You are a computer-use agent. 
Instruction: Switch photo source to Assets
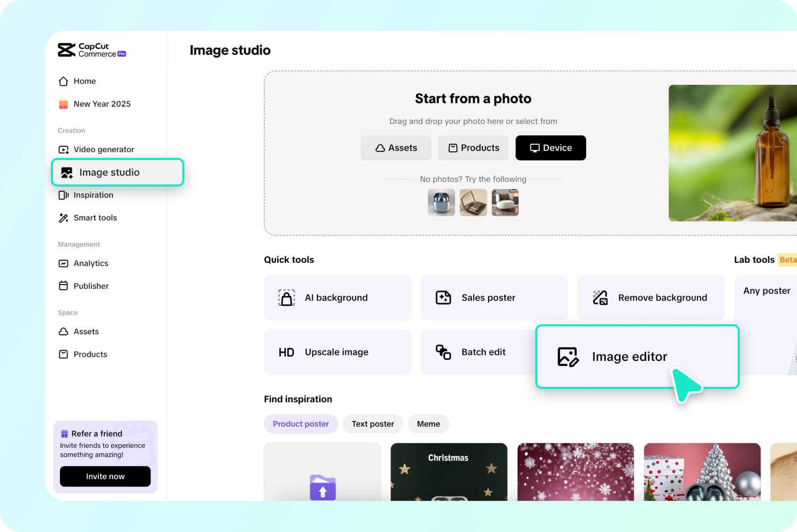(396, 148)
